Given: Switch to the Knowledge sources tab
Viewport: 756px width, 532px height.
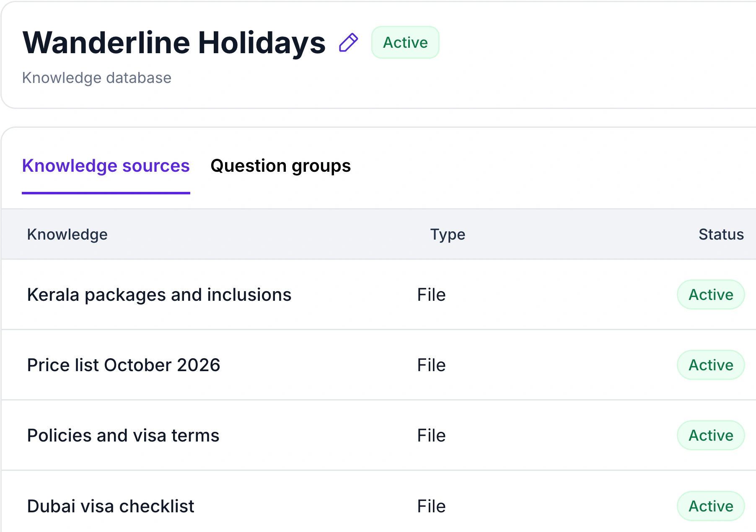Looking at the screenshot, I should click(x=106, y=166).
